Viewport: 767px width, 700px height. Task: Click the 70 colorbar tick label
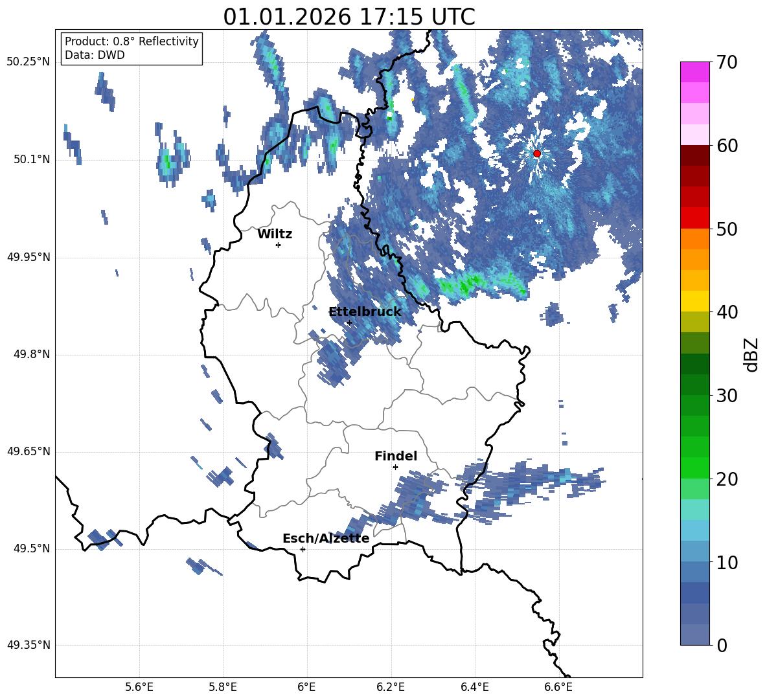pos(727,63)
